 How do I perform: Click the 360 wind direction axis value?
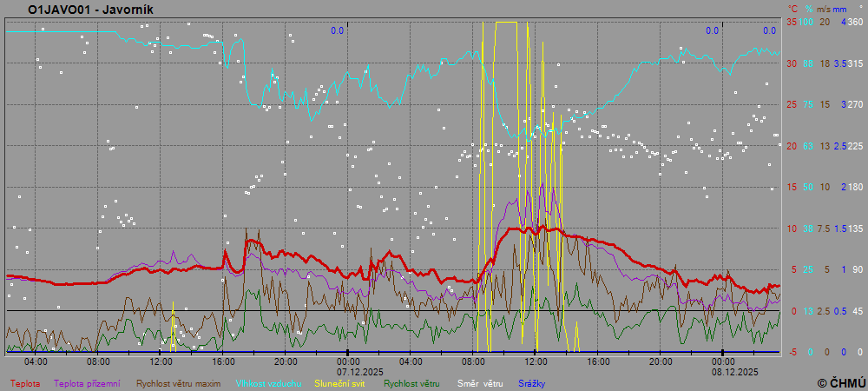[x=854, y=22]
